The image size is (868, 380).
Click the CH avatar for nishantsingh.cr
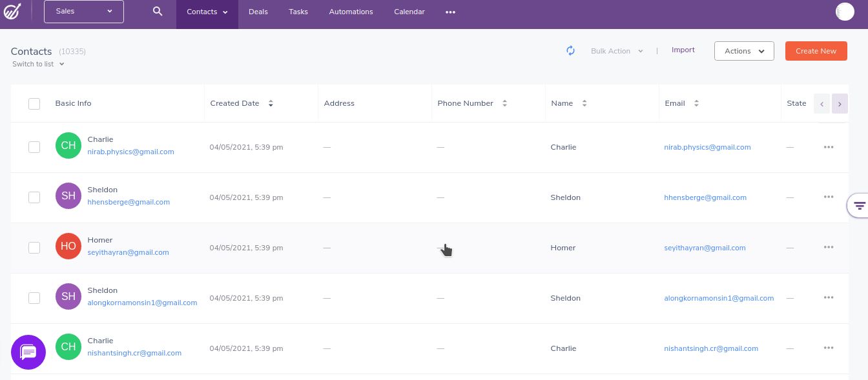coord(68,346)
